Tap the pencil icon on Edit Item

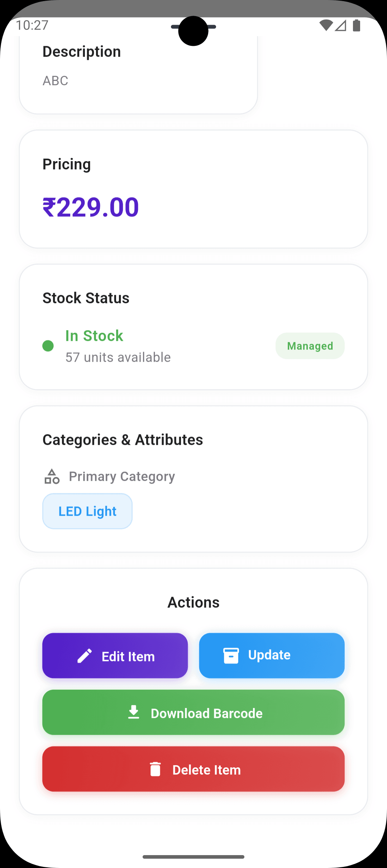[x=85, y=656]
